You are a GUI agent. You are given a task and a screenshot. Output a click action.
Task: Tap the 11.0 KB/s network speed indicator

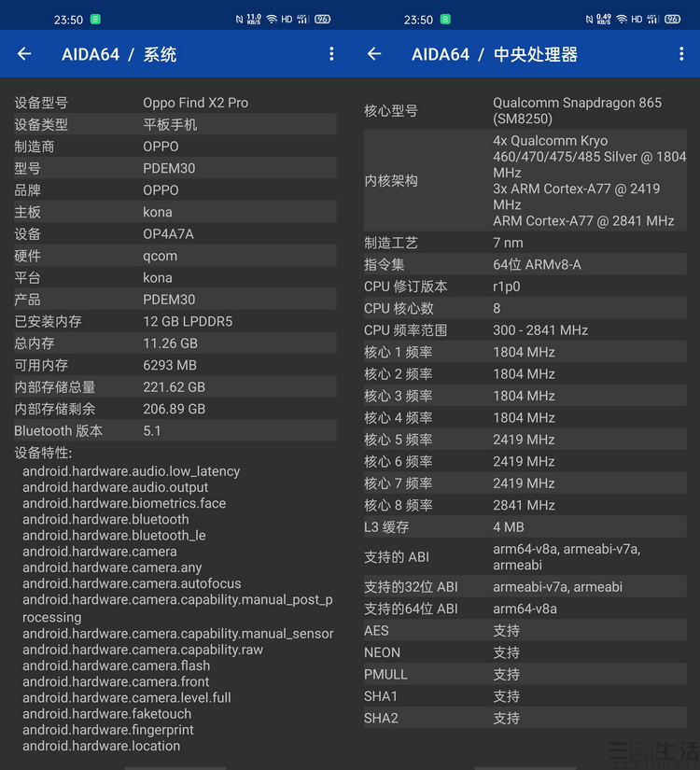[254, 20]
